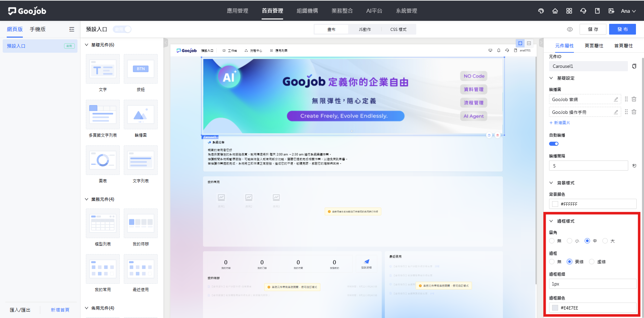Switch to the 頁面屬性 tab
644x318 pixels.
tap(594, 46)
